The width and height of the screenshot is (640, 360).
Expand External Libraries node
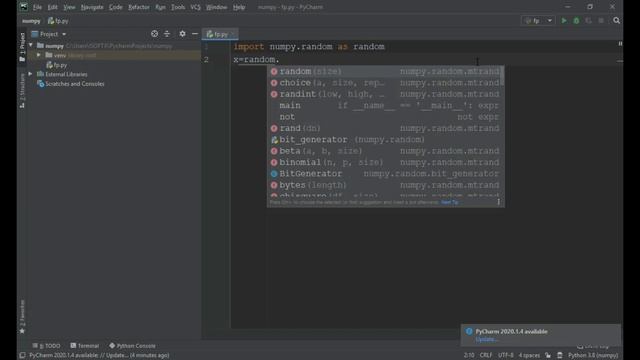pyautogui.click(x=30, y=74)
